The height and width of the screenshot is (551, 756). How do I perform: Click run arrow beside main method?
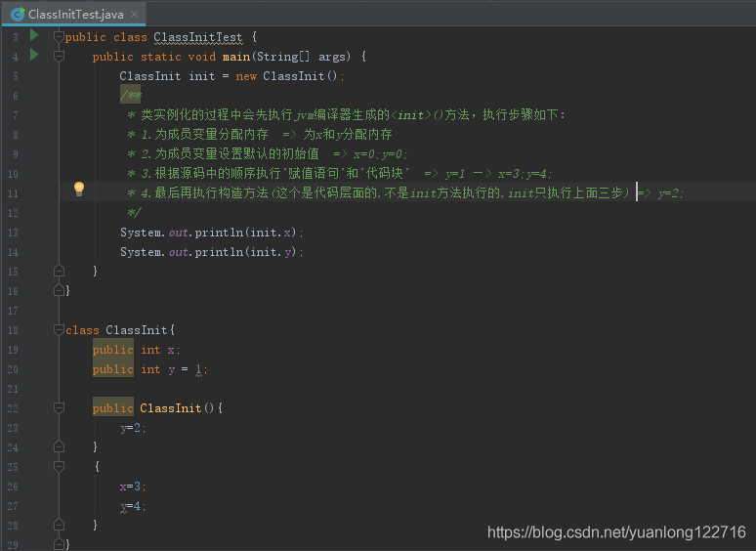pos(34,56)
